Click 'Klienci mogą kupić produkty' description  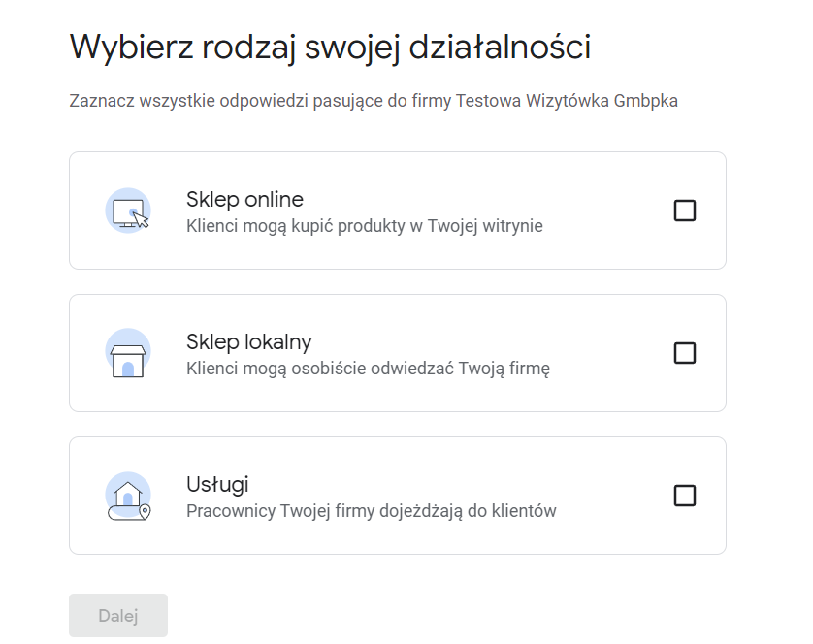click(365, 226)
